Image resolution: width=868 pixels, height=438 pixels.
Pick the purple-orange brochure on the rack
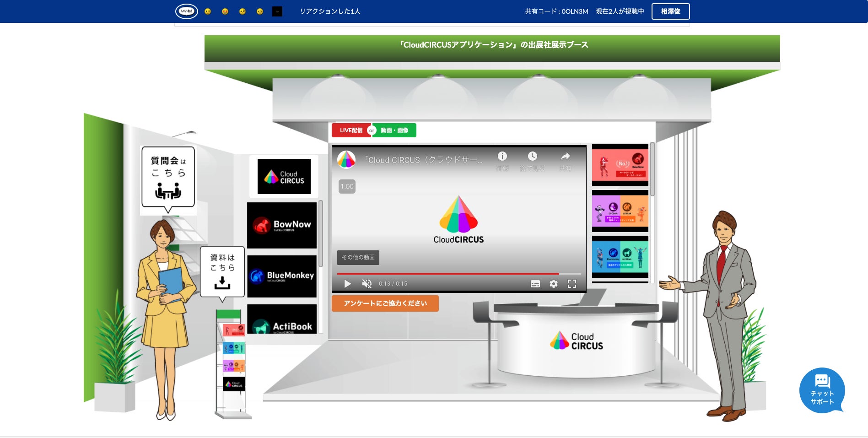pos(233,366)
